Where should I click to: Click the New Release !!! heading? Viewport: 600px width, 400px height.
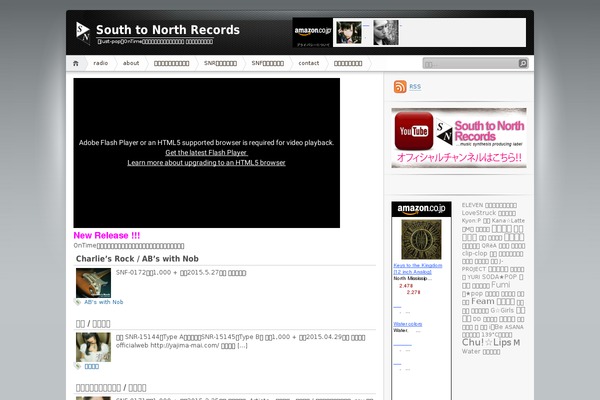pyautogui.click(x=107, y=235)
